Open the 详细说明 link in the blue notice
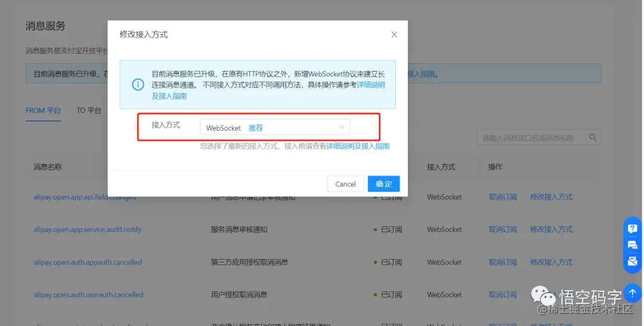 click(x=371, y=85)
